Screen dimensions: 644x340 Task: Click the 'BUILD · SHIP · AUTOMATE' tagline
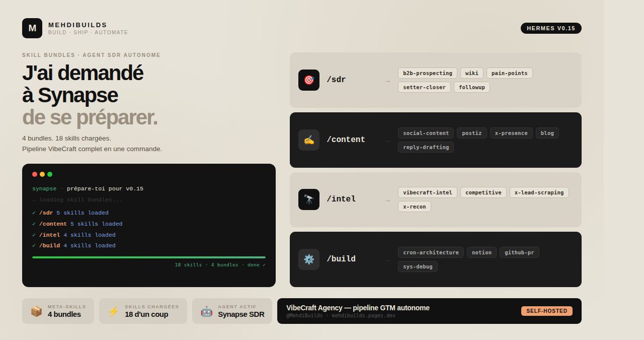click(x=88, y=33)
